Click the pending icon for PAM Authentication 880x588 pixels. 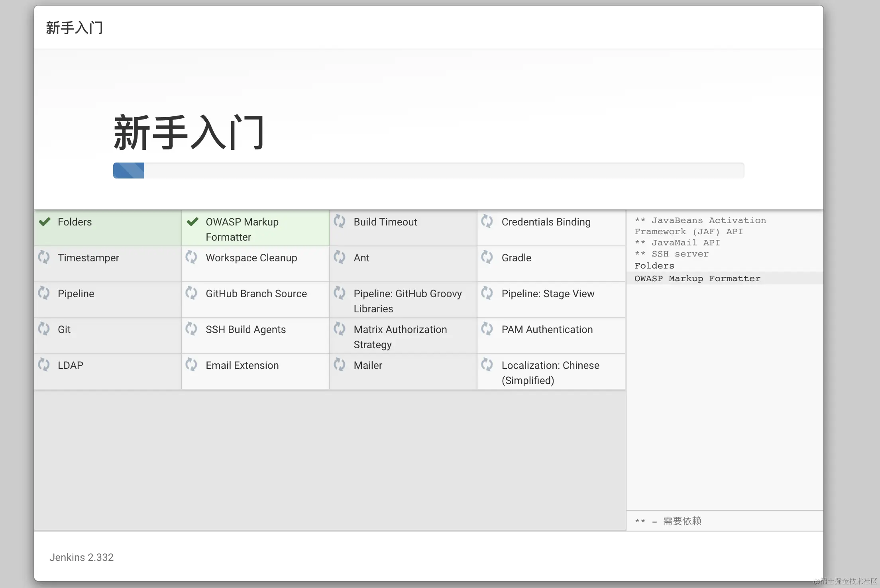pyautogui.click(x=487, y=329)
